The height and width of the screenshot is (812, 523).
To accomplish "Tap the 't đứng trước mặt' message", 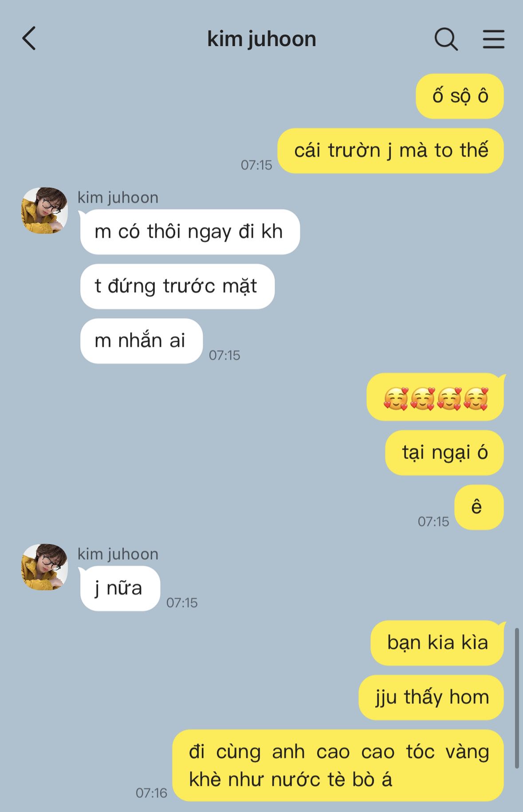I will click(x=177, y=286).
